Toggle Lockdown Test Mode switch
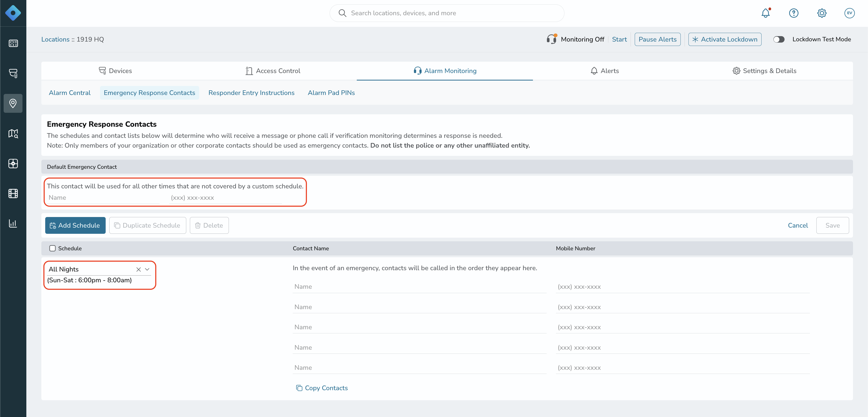This screenshot has width=868, height=417. point(779,39)
